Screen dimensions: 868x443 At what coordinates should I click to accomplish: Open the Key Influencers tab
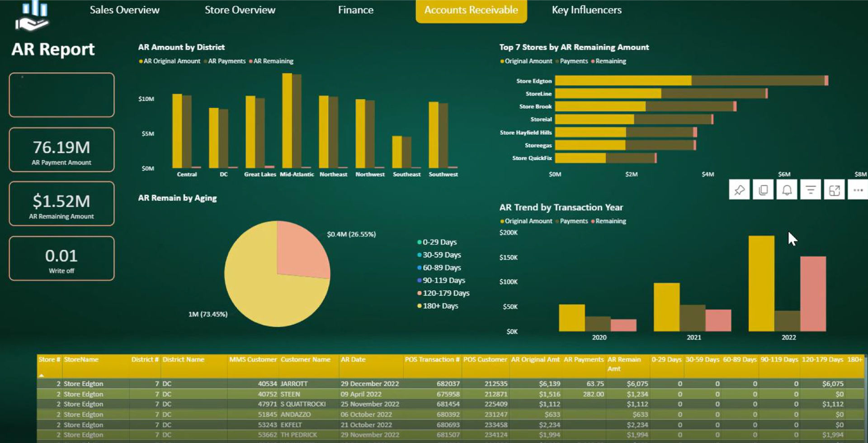(586, 10)
